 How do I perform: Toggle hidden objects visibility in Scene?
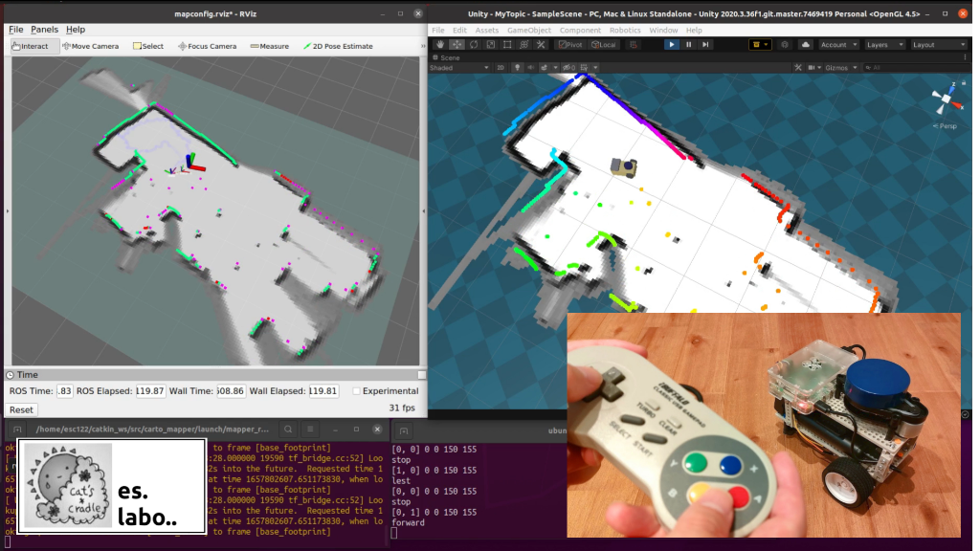(568, 68)
